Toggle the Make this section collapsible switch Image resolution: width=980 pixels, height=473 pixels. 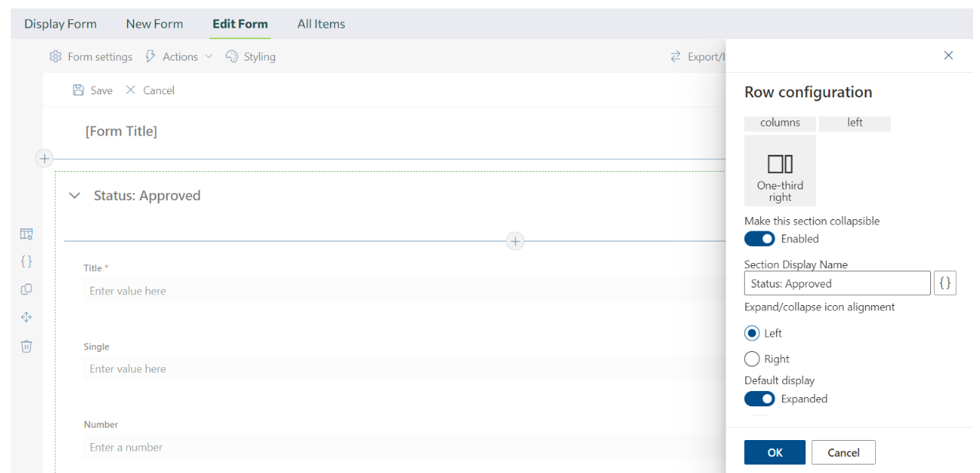click(759, 239)
